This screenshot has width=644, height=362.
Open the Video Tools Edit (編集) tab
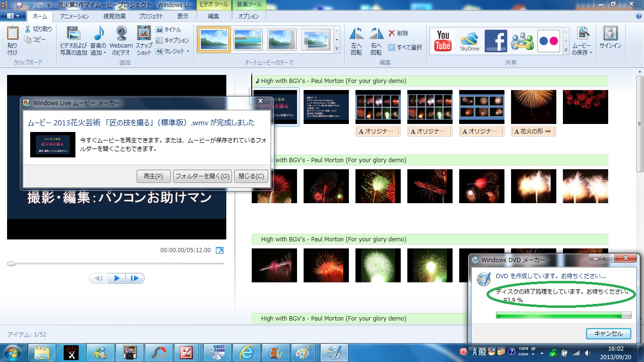214,16
